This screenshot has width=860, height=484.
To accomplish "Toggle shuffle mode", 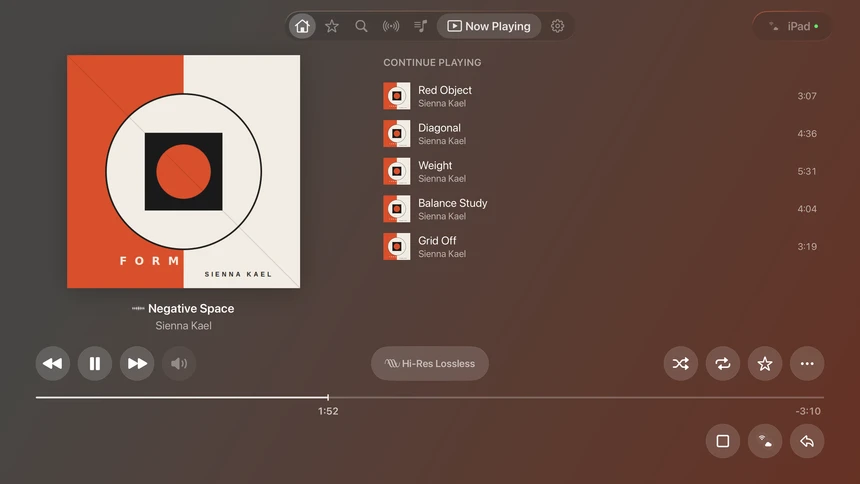I will click(681, 363).
